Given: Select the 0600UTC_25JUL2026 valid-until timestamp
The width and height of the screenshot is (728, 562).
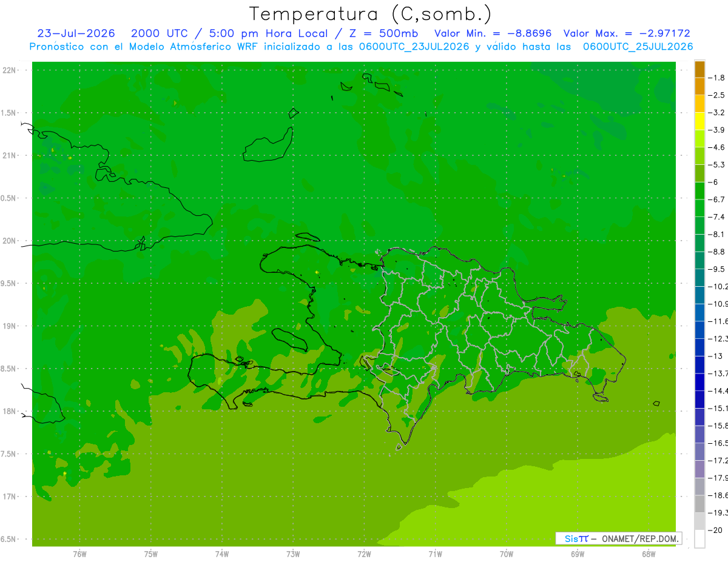Looking at the screenshot, I should click(x=638, y=47).
